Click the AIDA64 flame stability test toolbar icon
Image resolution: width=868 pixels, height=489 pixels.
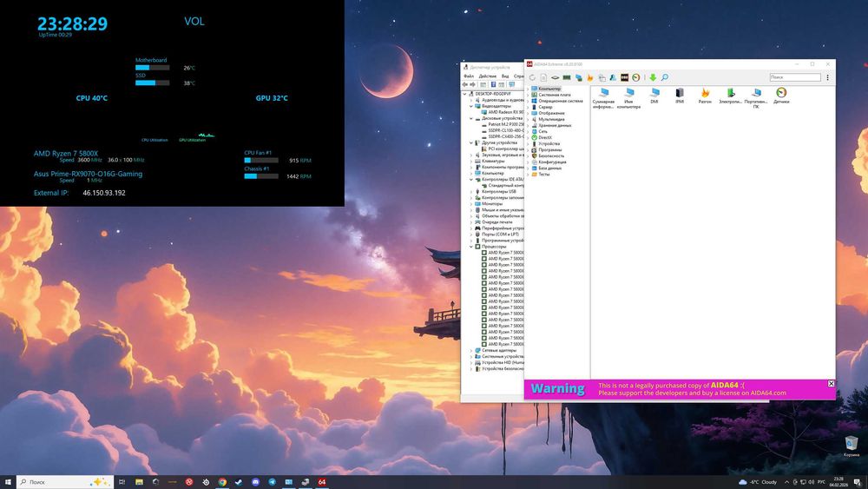pyautogui.click(x=590, y=77)
